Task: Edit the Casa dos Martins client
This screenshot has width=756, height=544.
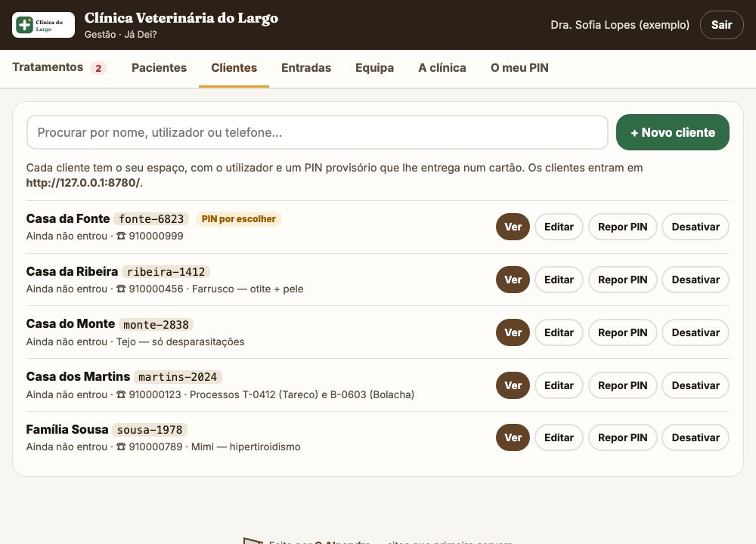Action: coord(559,385)
